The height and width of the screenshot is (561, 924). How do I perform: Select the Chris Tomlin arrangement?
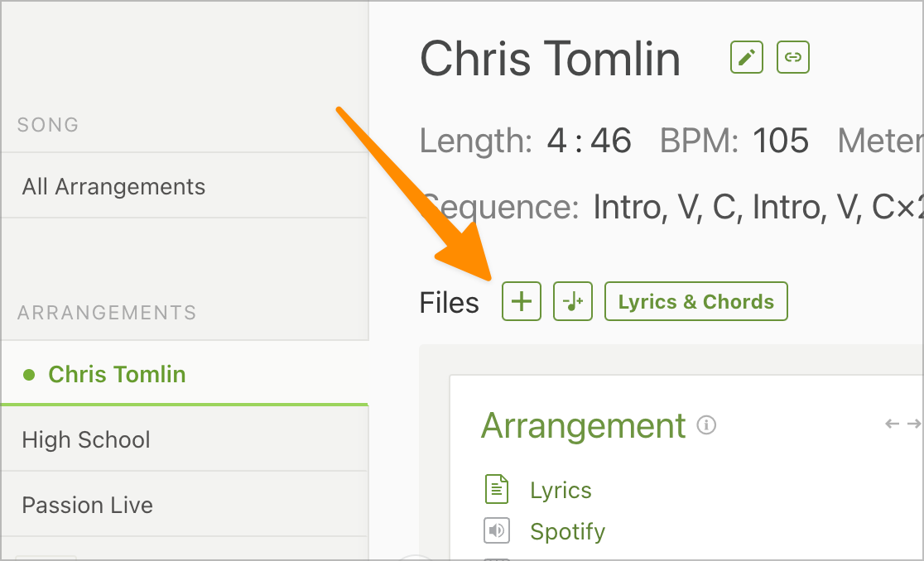click(x=185, y=374)
